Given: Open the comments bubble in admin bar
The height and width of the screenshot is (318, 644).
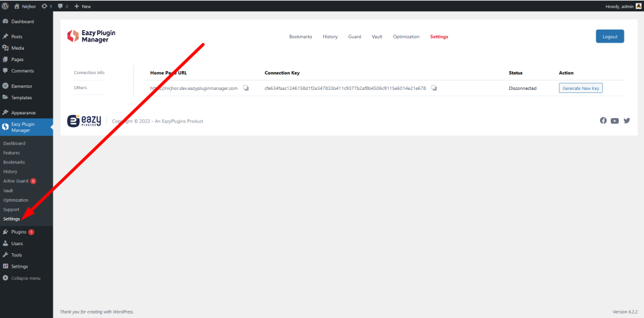Looking at the screenshot, I should coord(63,6).
